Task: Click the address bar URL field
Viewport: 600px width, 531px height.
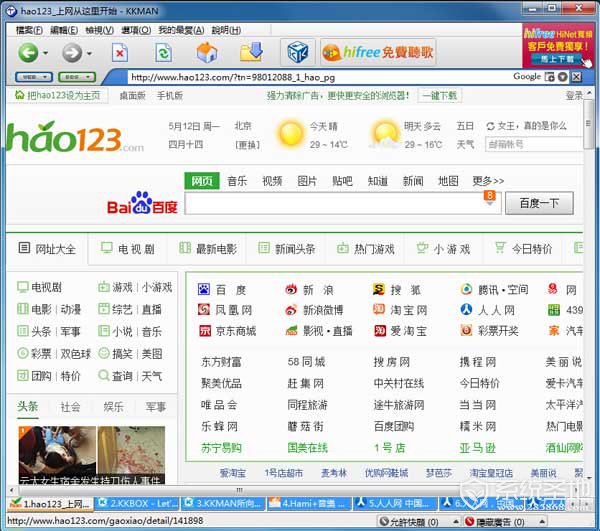Action: pyautogui.click(x=318, y=77)
